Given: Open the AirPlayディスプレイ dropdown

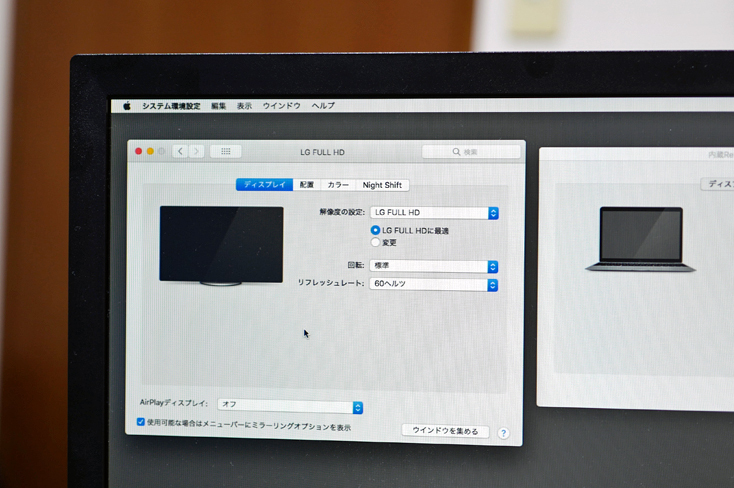Looking at the screenshot, I should [290, 406].
